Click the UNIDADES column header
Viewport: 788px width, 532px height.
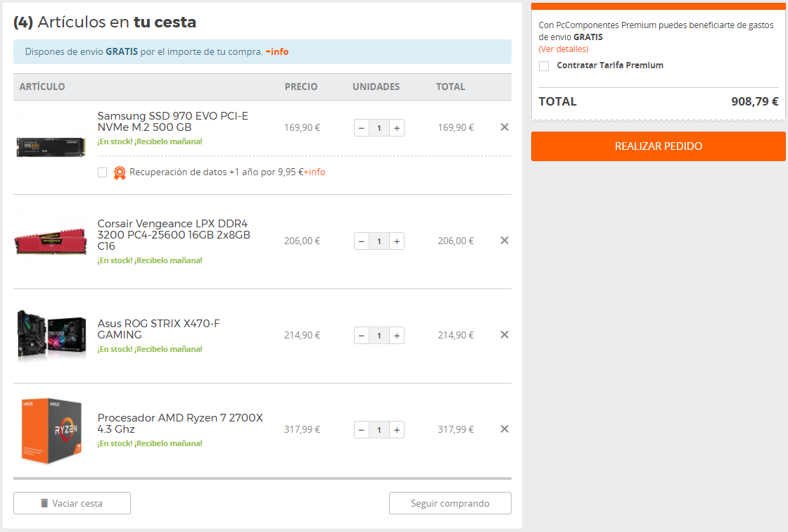pyautogui.click(x=376, y=87)
